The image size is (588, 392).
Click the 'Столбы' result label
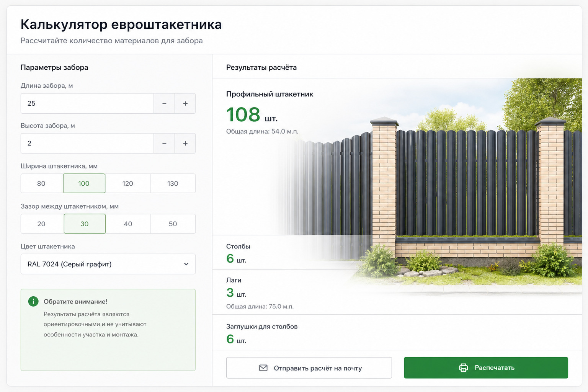point(238,247)
